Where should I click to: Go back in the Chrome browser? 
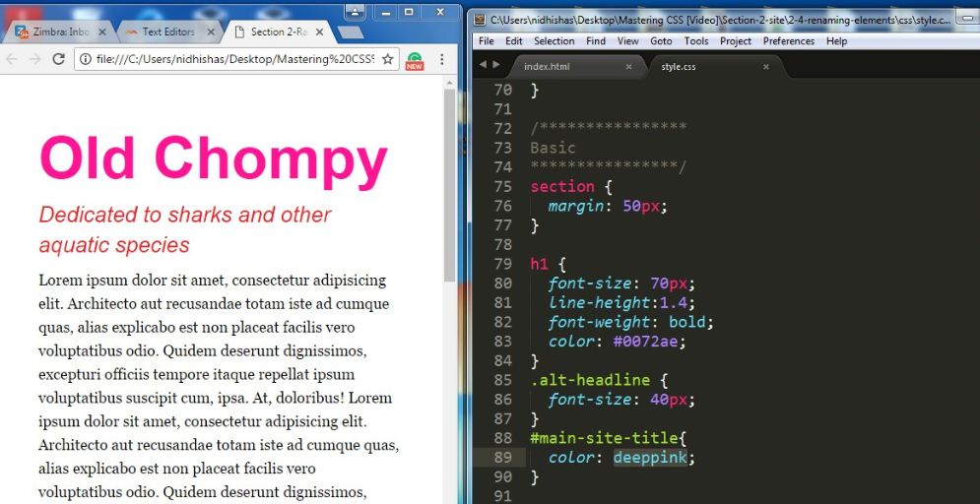click(x=12, y=59)
